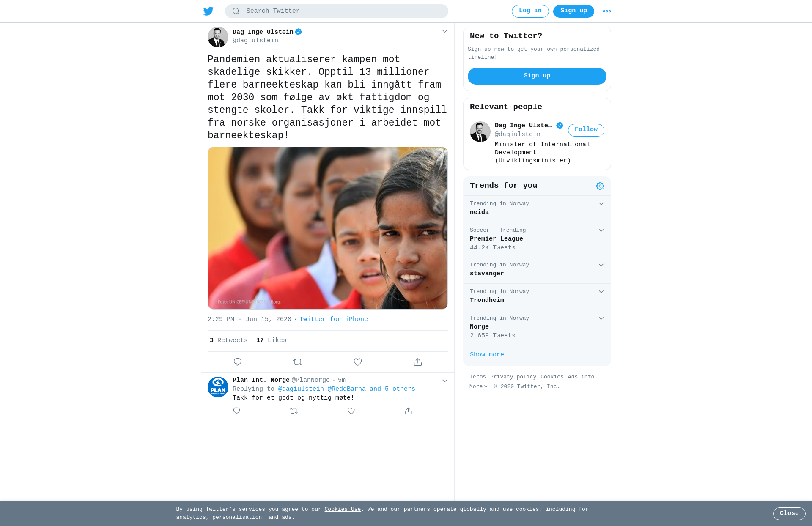Open the tweet's photo of girls
This screenshot has height=526, width=812.
[328, 228]
